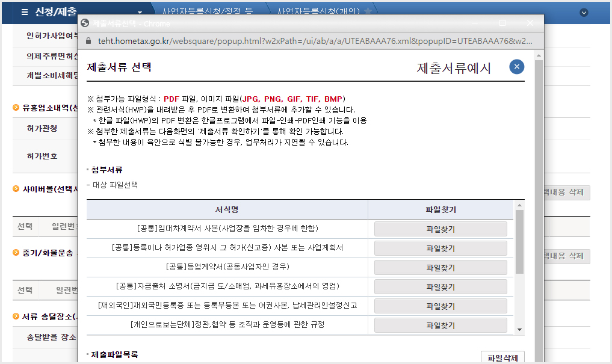This screenshot has height=364, width=612.
Task: Click 선택내용 삭제 button beside 중기/화물운송 section
Action: pyautogui.click(x=567, y=256)
